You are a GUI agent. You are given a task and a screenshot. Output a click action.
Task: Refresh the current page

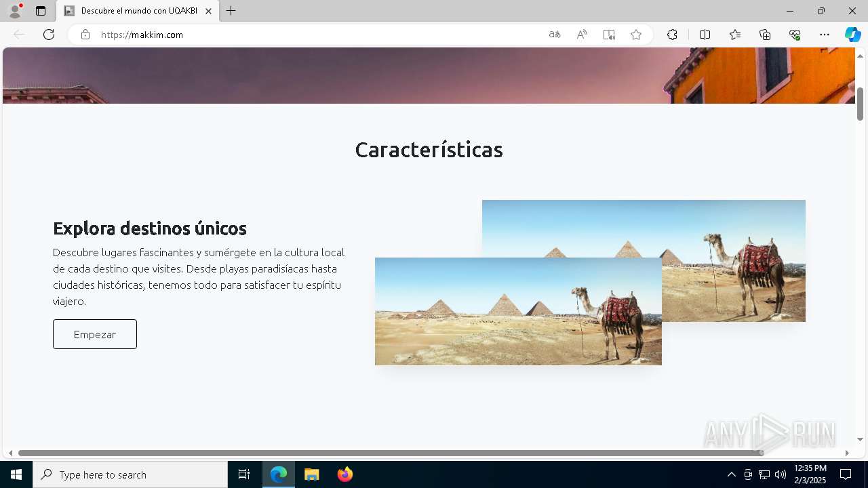point(49,35)
